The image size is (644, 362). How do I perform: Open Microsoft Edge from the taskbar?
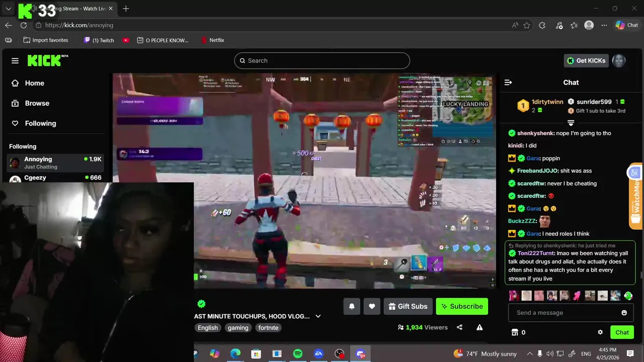pos(235,354)
